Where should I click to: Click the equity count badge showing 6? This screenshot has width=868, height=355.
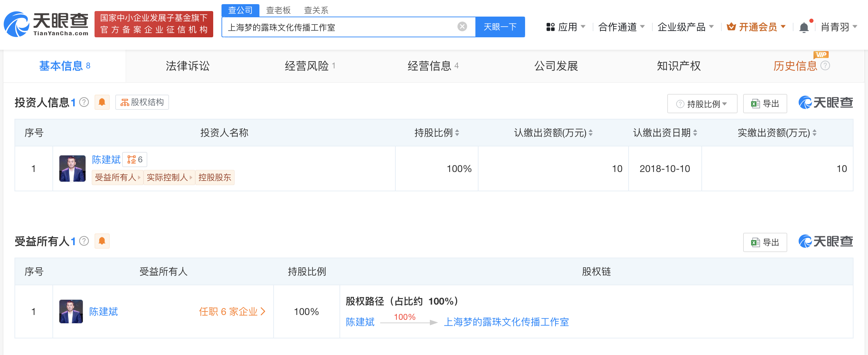point(135,160)
